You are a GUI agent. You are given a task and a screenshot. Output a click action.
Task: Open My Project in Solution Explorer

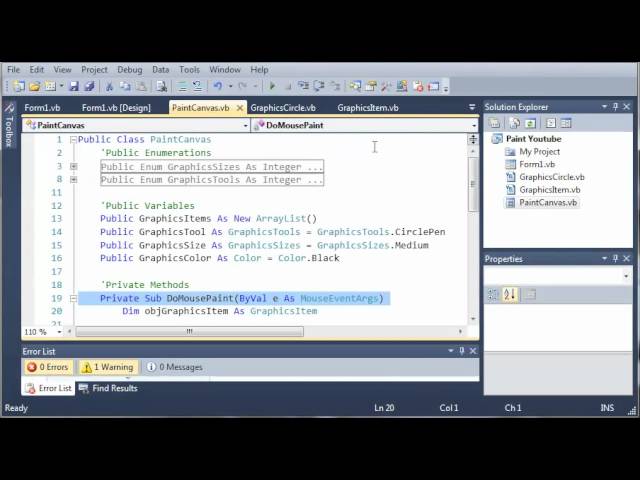[539, 152]
